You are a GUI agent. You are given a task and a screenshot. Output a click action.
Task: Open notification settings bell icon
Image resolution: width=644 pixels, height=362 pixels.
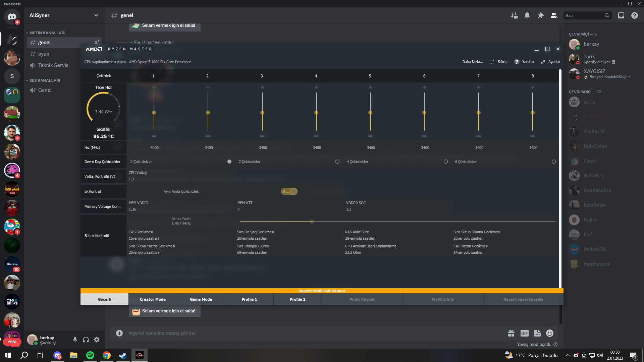527,15
